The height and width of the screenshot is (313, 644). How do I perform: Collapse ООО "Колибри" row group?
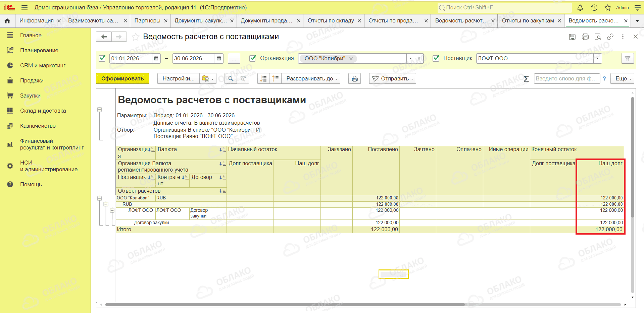point(99,198)
